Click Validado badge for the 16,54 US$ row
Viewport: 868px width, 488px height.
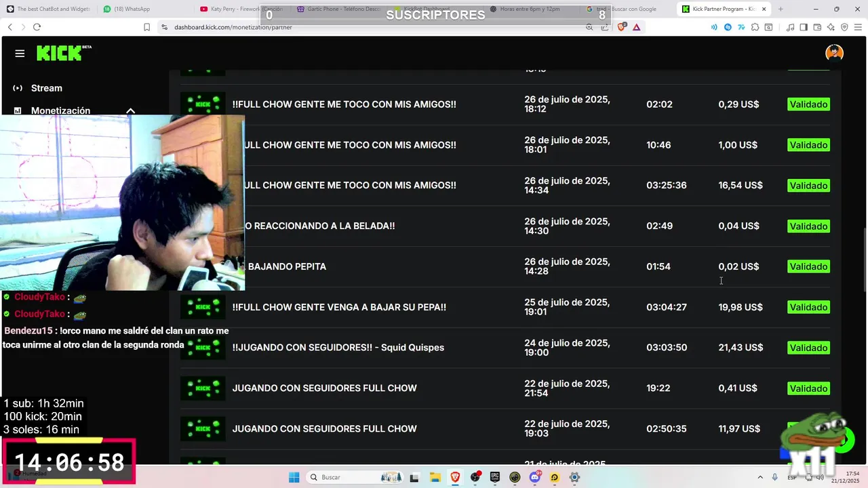(808, 186)
